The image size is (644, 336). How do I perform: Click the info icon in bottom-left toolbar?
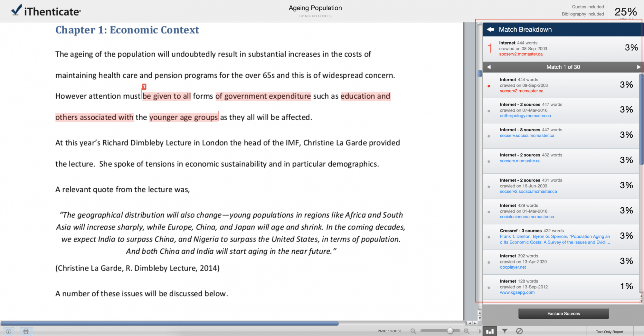coord(9,331)
